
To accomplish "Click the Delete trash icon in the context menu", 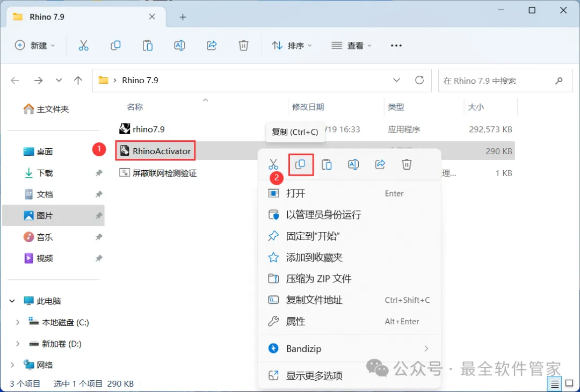I will pyautogui.click(x=407, y=164).
